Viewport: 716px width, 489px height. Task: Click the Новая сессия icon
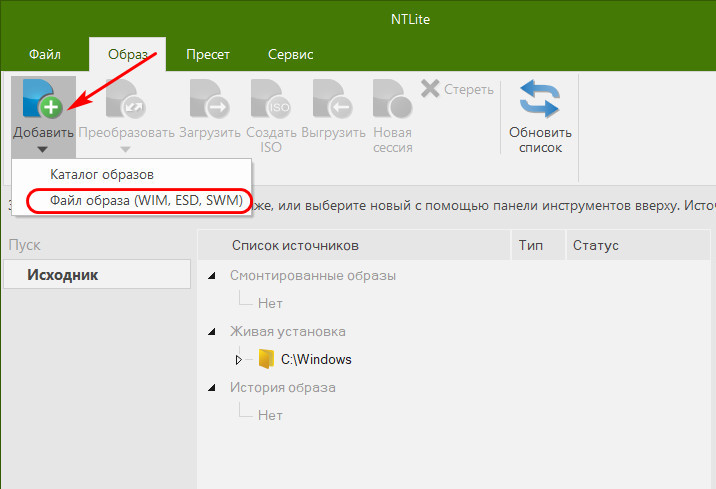click(x=393, y=99)
